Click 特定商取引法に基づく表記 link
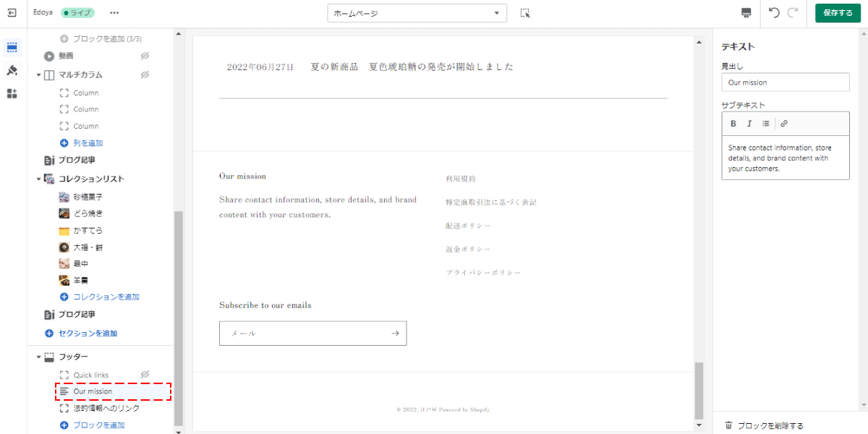868x434 pixels. [491, 203]
